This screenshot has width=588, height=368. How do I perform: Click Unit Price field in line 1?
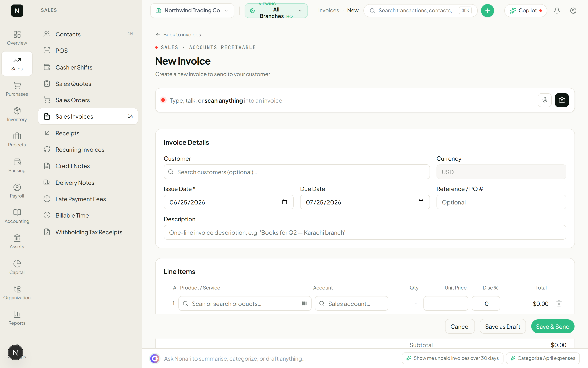(x=446, y=304)
